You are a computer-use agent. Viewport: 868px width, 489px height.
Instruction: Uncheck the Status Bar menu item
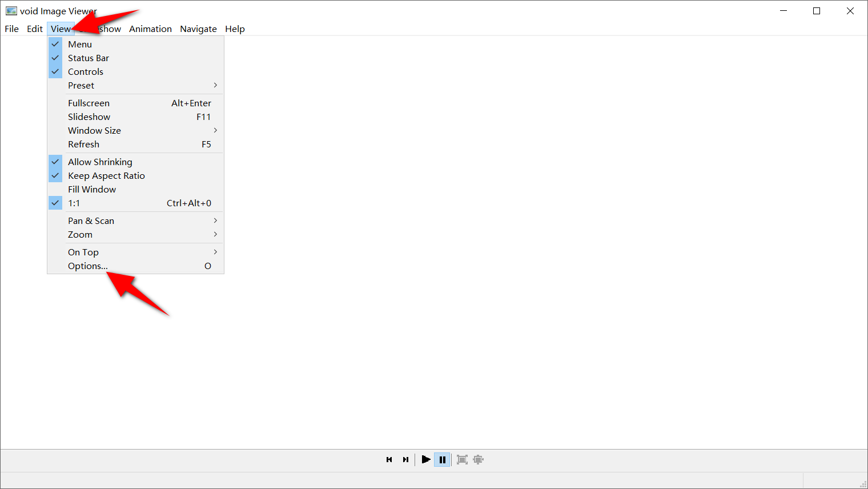tap(89, 58)
